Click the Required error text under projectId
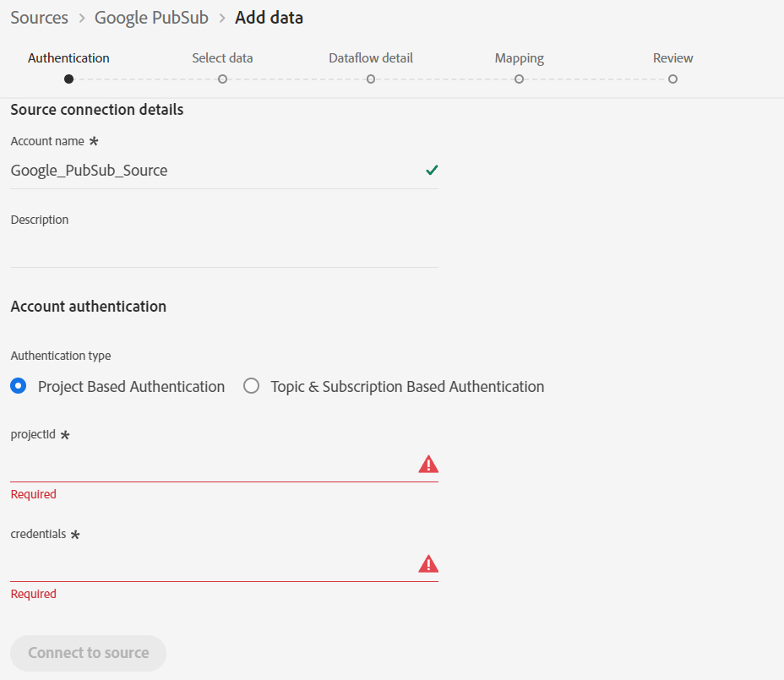Image resolution: width=784 pixels, height=680 pixels. [33, 493]
